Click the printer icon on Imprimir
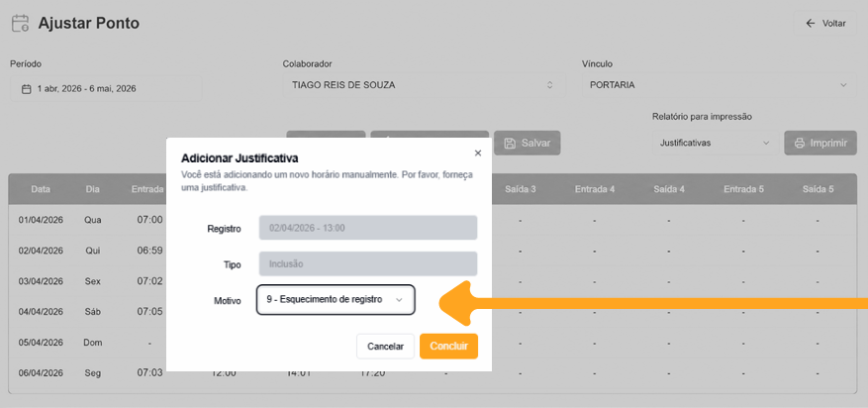This screenshot has width=868, height=408. pyautogui.click(x=800, y=143)
